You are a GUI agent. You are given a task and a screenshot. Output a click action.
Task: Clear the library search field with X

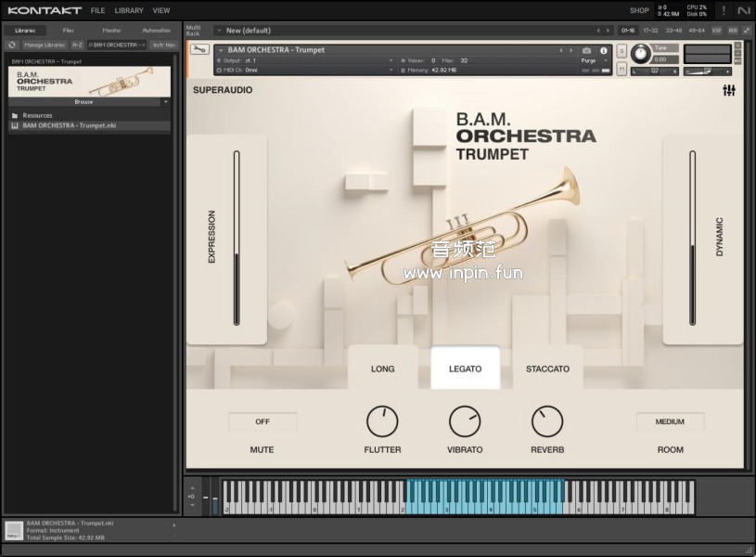pyautogui.click(x=143, y=45)
